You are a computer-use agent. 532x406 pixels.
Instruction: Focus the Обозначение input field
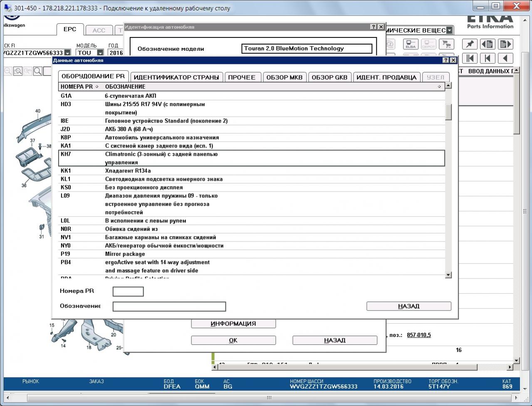click(x=169, y=306)
